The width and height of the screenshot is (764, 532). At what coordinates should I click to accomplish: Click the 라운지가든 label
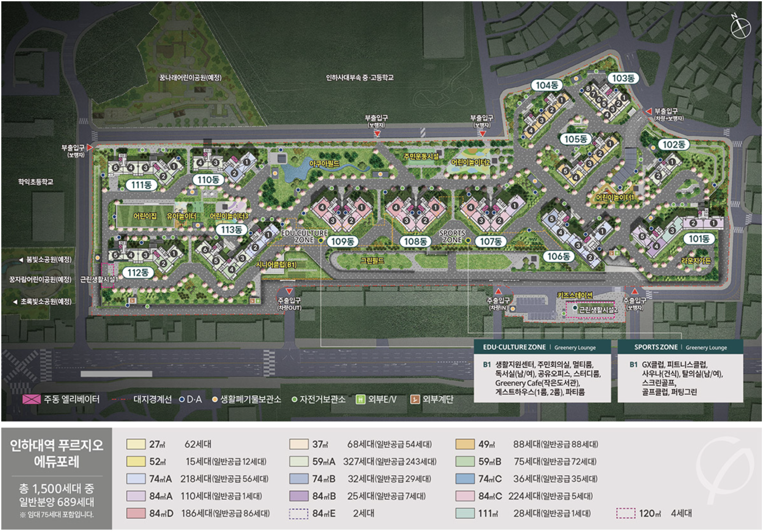point(696,261)
